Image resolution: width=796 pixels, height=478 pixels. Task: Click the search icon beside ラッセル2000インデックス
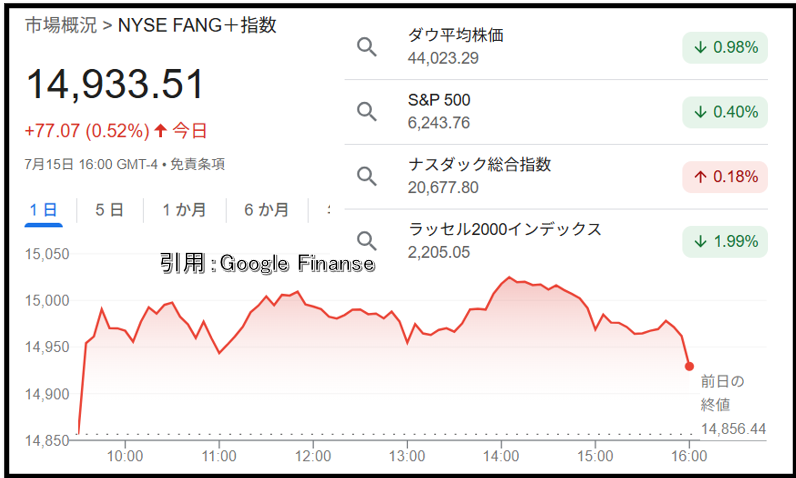[x=367, y=241]
